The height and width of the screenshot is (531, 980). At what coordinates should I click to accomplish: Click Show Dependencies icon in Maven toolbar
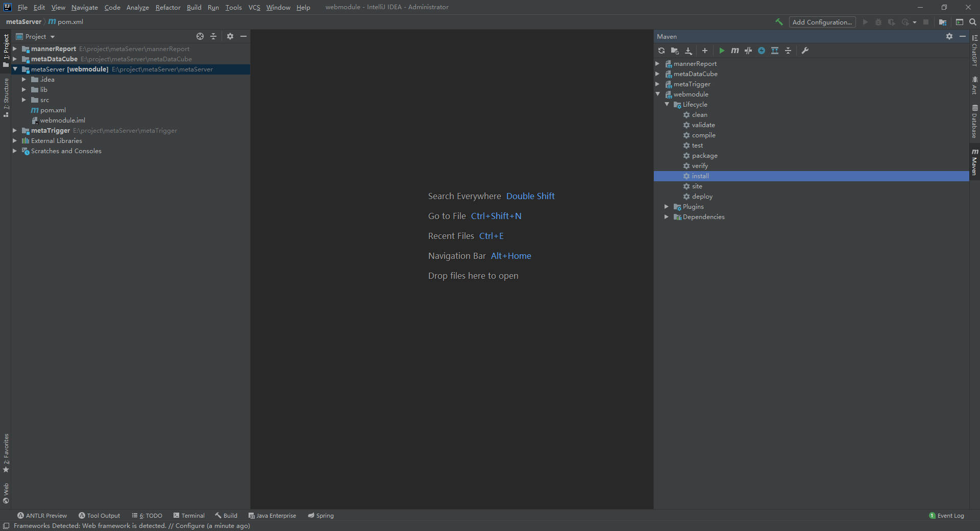(x=775, y=51)
